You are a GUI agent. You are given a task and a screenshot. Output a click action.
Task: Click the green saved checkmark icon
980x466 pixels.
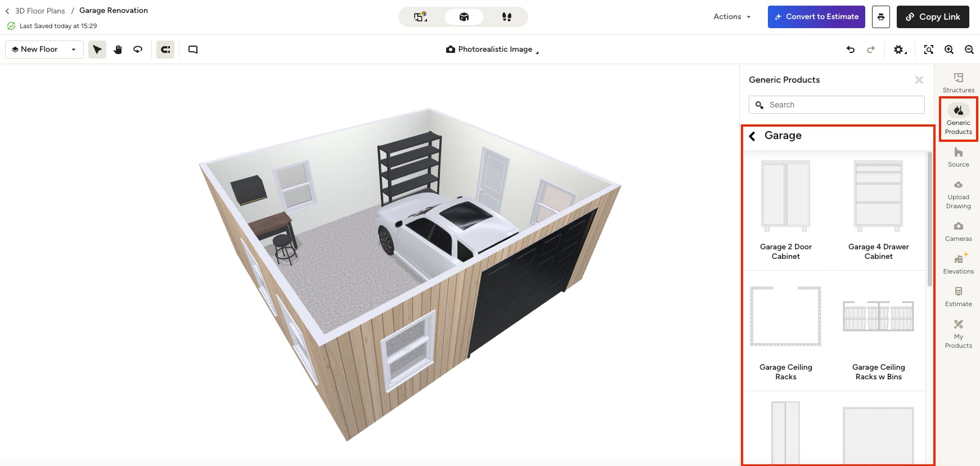tap(11, 26)
